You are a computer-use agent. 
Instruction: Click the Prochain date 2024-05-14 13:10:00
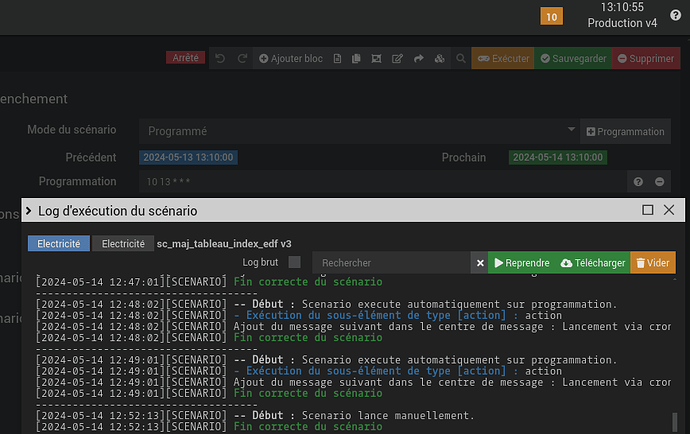tap(558, 157)
